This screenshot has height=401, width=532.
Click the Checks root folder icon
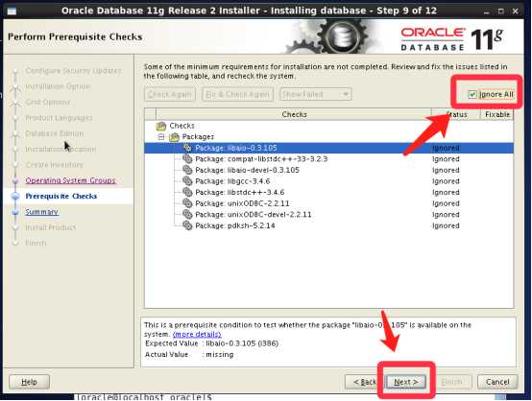coord(160,126)
